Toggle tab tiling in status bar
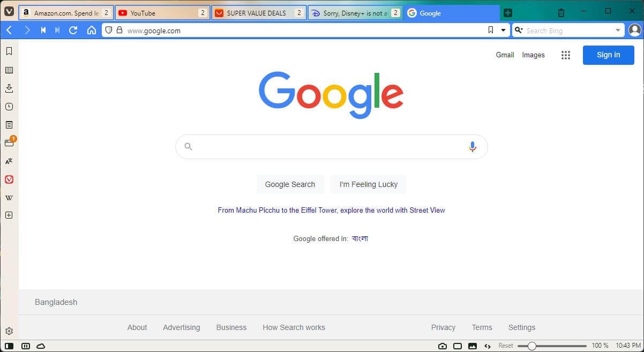Screen dimensions: 644x352 click(x=25, y=346)
